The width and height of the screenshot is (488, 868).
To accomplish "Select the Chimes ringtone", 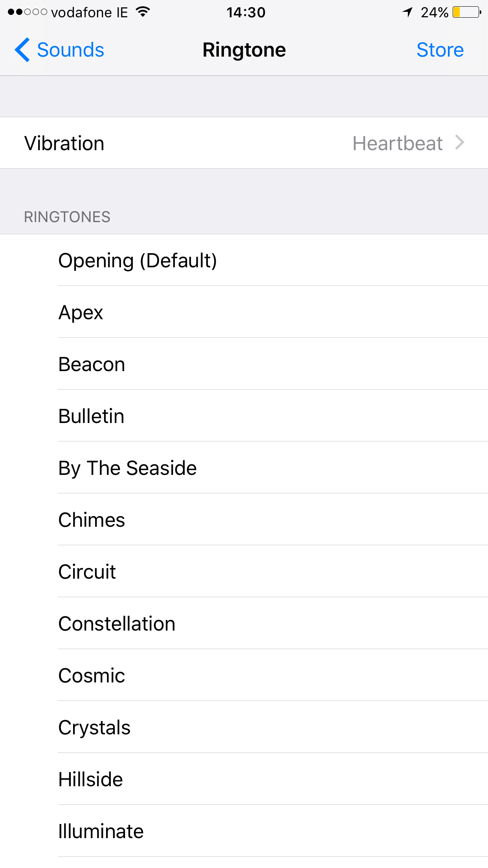I will click(x=91, y=519).
